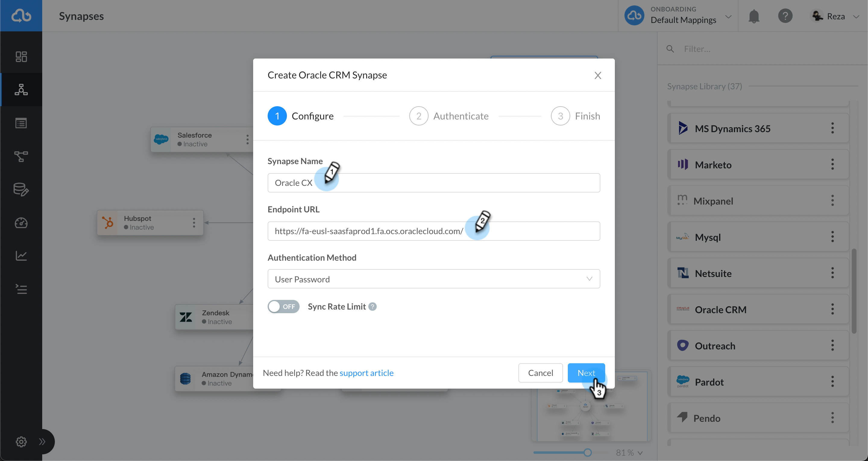Open the line chart analytics icon in the sidebar
The height and width of the screenshot is (461, 868).
click(x=21, y=256)
